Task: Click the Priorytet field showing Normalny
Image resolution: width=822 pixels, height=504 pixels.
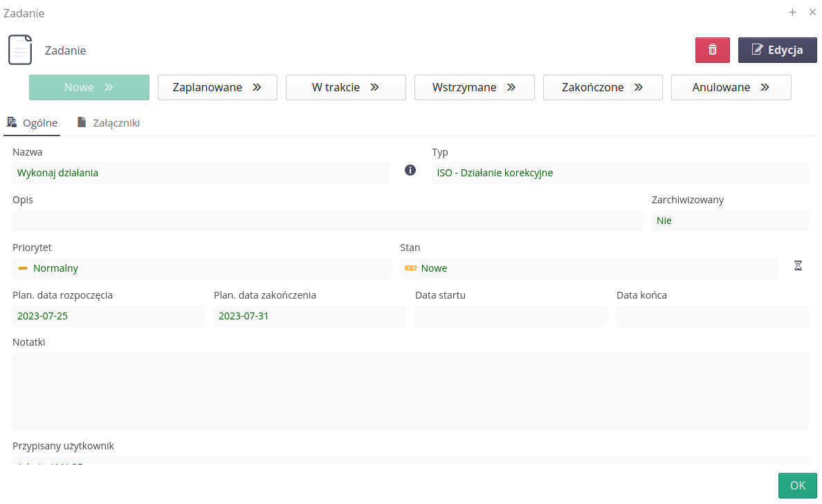Action: (201, 268)
